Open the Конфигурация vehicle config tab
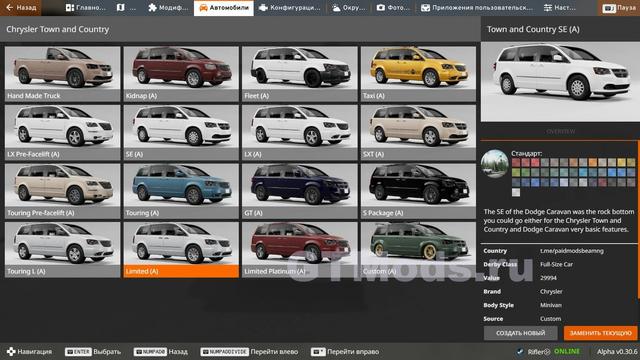The height and width of the screenshot is (360, 640). tap(290, 8)
